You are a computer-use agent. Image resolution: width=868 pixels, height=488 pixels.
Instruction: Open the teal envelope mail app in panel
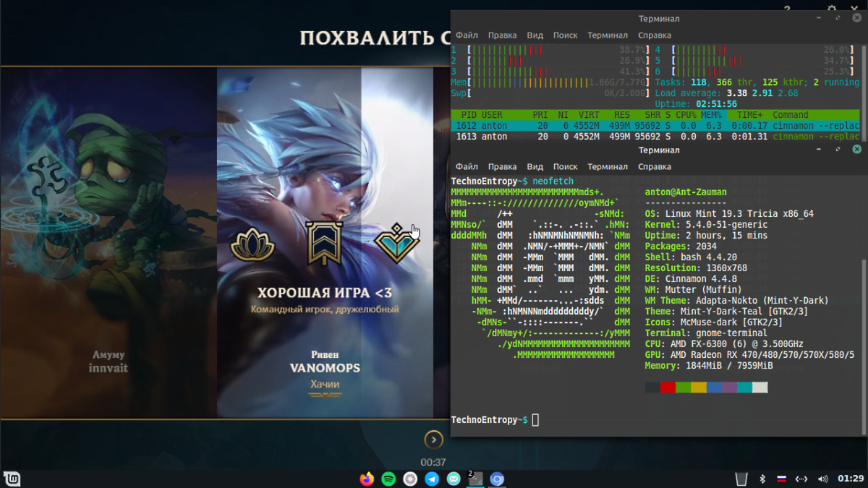click(x=454, y=479)
